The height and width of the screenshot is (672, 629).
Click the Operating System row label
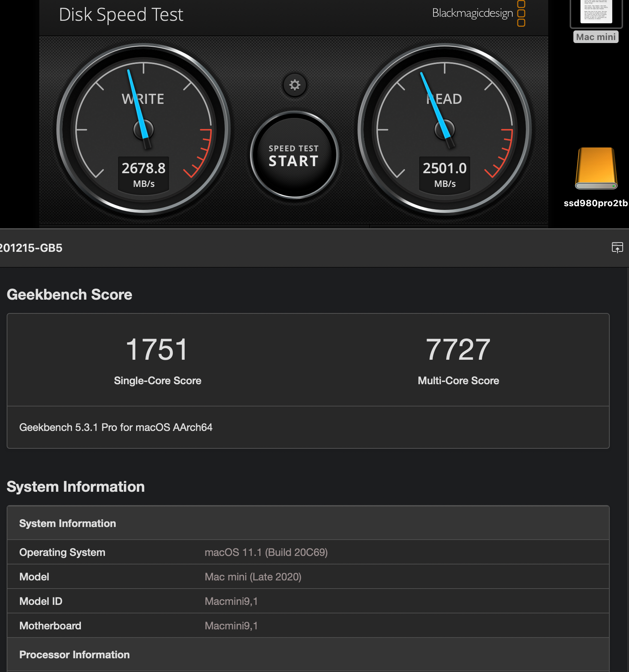[62, 552]
